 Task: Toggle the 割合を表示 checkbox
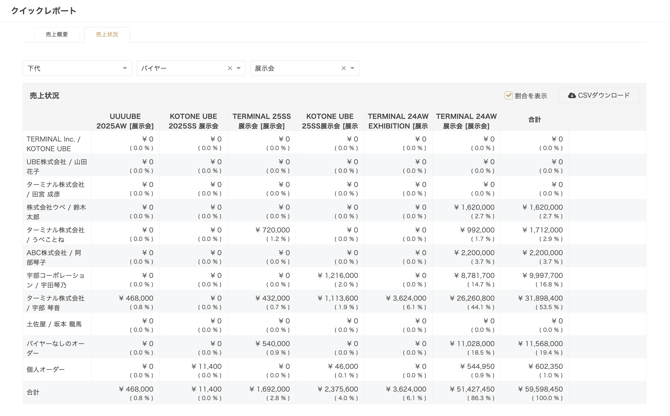tap(508, 95)
